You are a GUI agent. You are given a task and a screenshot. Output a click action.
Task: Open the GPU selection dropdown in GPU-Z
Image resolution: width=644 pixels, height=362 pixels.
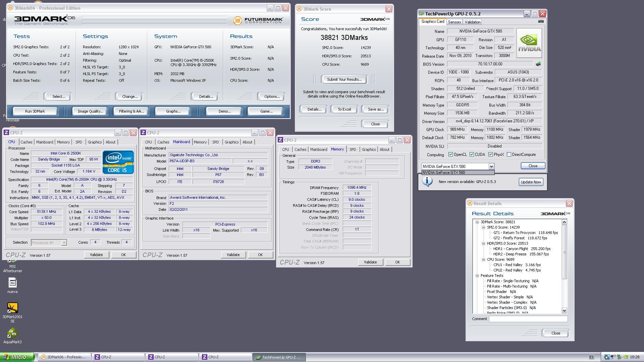[491, 167]
